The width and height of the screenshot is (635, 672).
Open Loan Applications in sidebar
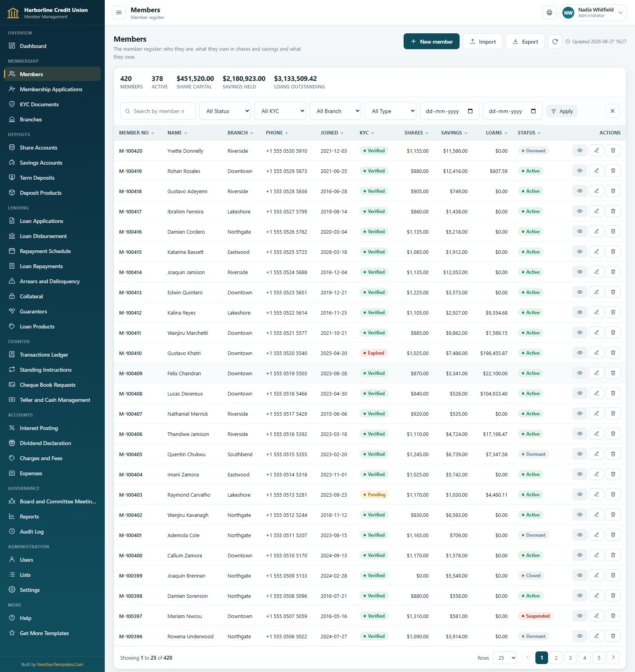pos(52,221)
